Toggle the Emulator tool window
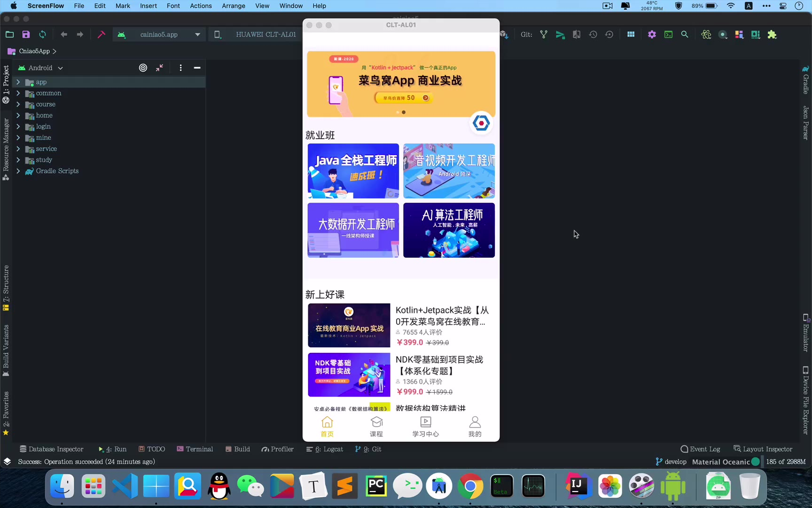This screenshot has height=508, width=812. (x=806, y=333)
